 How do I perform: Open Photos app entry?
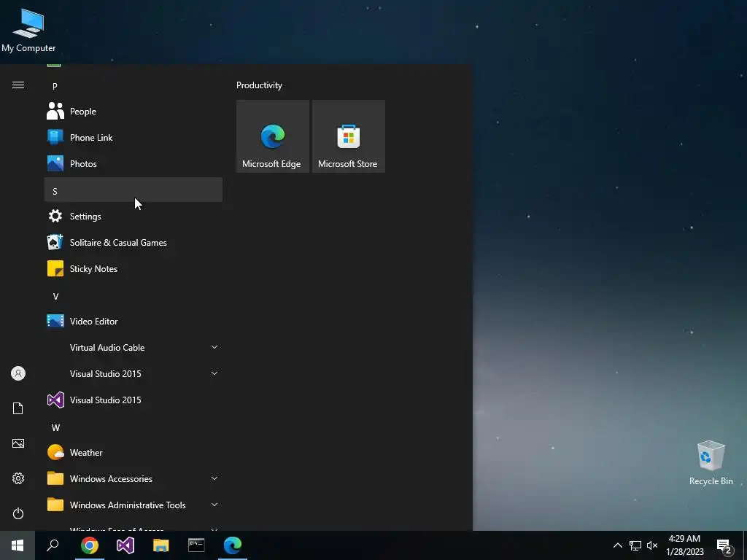coord(133,164)
